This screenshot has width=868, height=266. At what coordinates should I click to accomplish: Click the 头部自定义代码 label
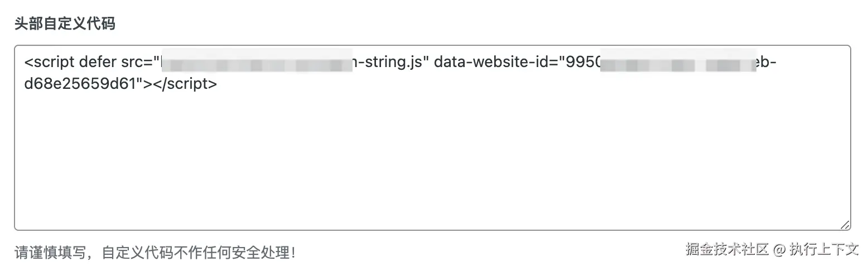point(65,24)
